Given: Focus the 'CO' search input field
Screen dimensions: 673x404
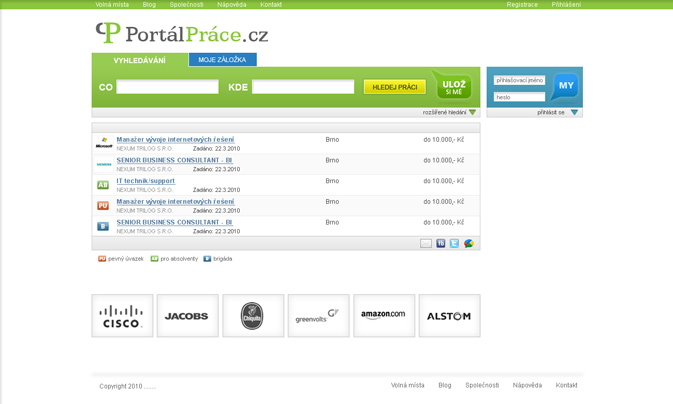Looking at the screenshot, I should click(x=167, y=88).
